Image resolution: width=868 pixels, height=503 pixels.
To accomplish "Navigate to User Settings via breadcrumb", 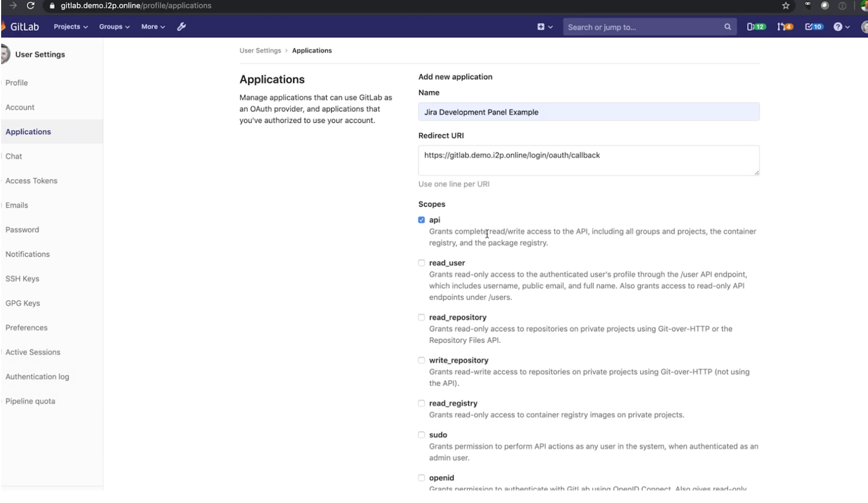I will pyautogui.click(x=260, y=50).
